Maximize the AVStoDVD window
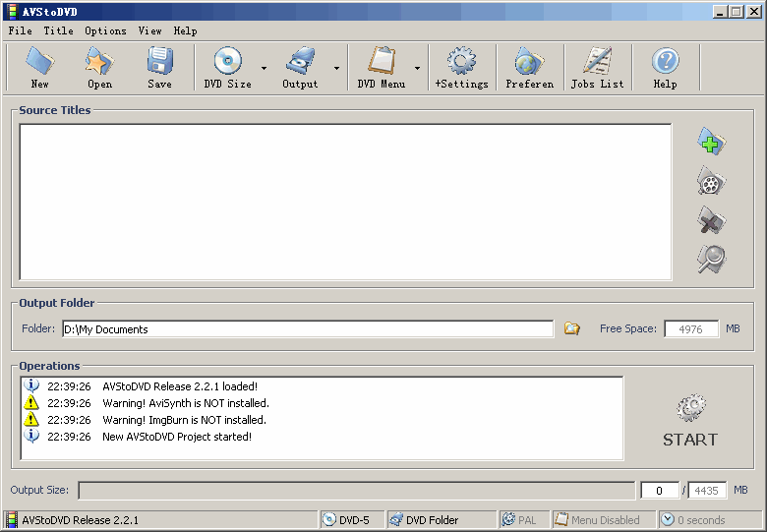Image resolution: width=767 pixels, height=532 pixels. pyautogui.click(x=737, y=11)
